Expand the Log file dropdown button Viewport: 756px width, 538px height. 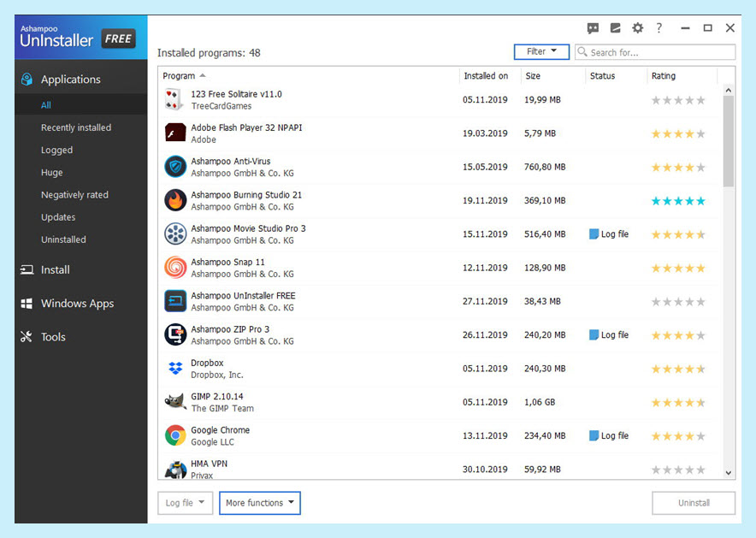pos(185,503)
